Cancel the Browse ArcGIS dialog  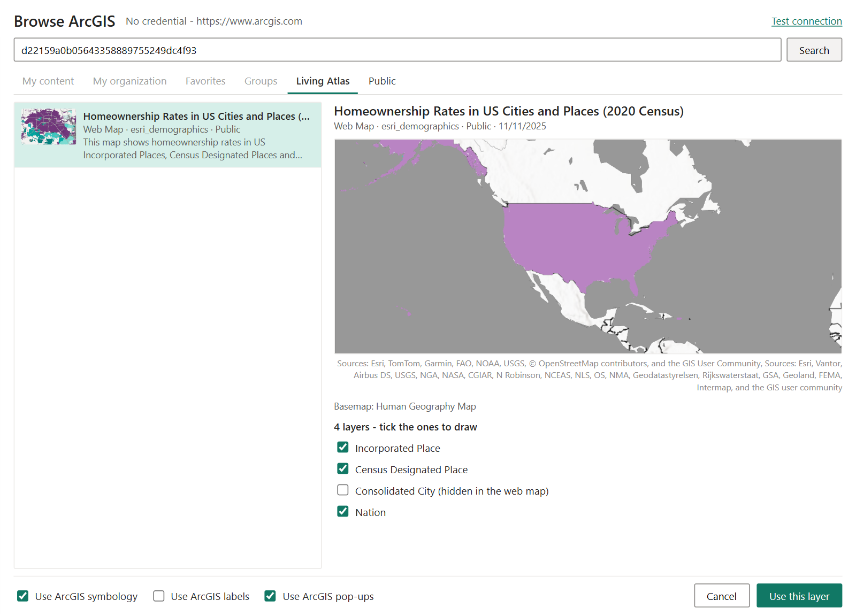click(722, 596)
